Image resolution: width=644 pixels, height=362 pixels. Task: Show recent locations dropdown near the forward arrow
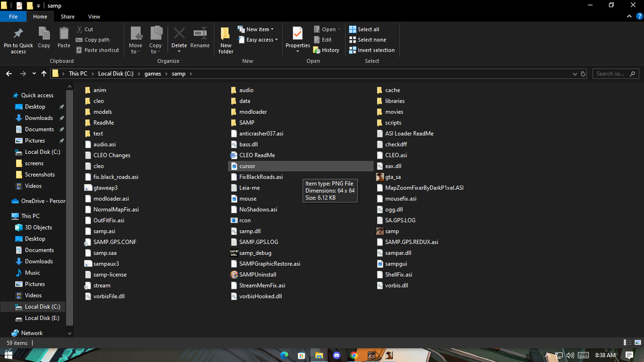(x=34, y=73)
